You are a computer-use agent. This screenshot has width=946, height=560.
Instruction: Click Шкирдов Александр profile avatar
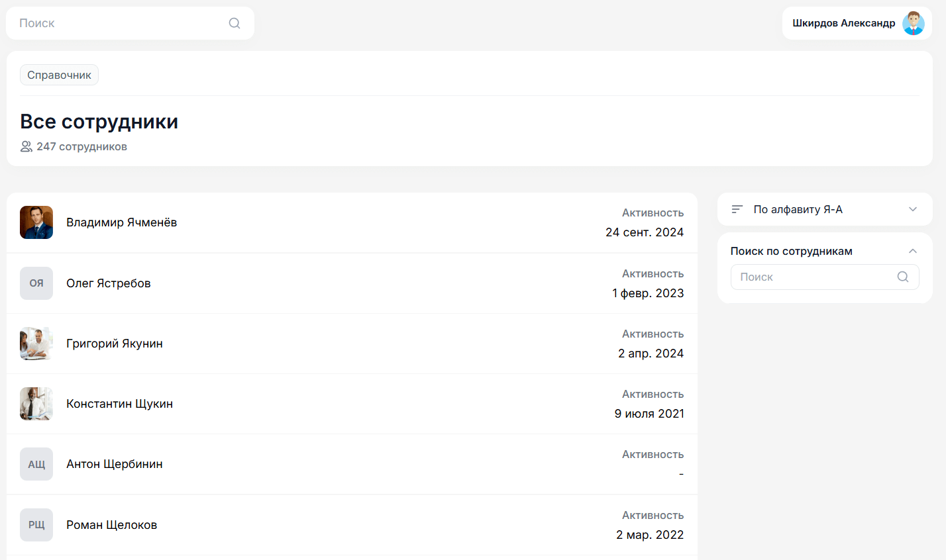click(x=913, y=23)
